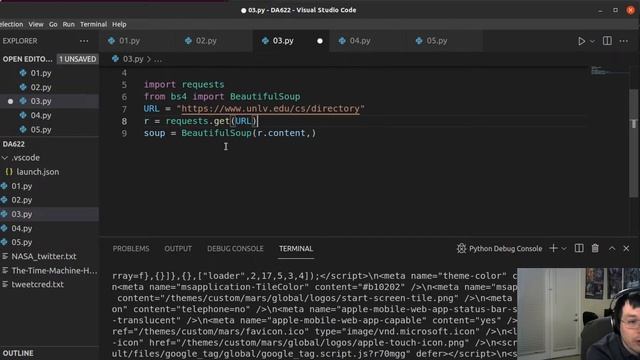
Task: Open the new terminal launch profile dropdown
Action: point(564,249)
